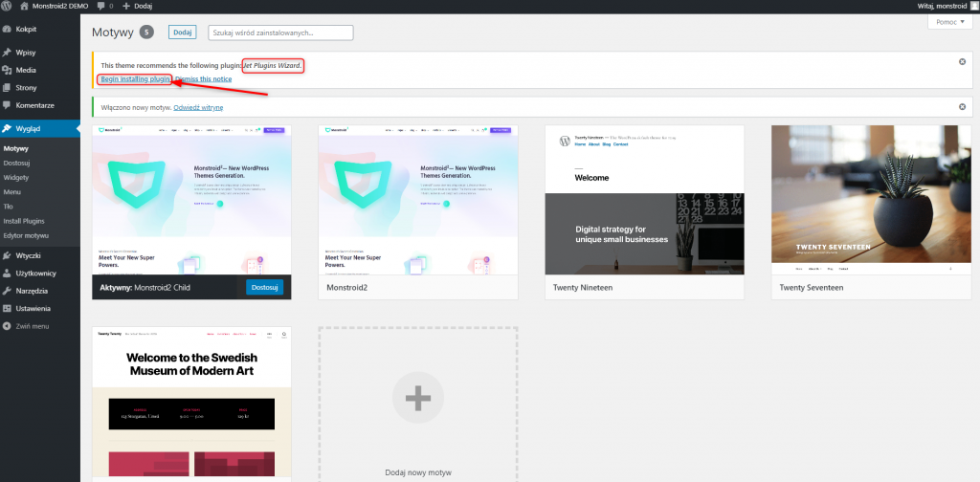This screenshot has height=482, width=980.
Task: Click the Wygląd brush icon
Action: click(7, 128)
